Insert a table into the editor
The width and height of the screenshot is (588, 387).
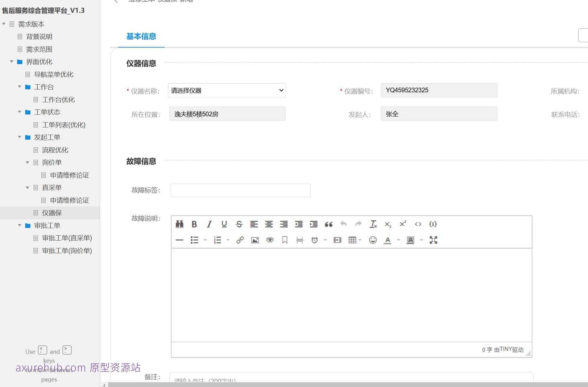[x=353, y=240]
